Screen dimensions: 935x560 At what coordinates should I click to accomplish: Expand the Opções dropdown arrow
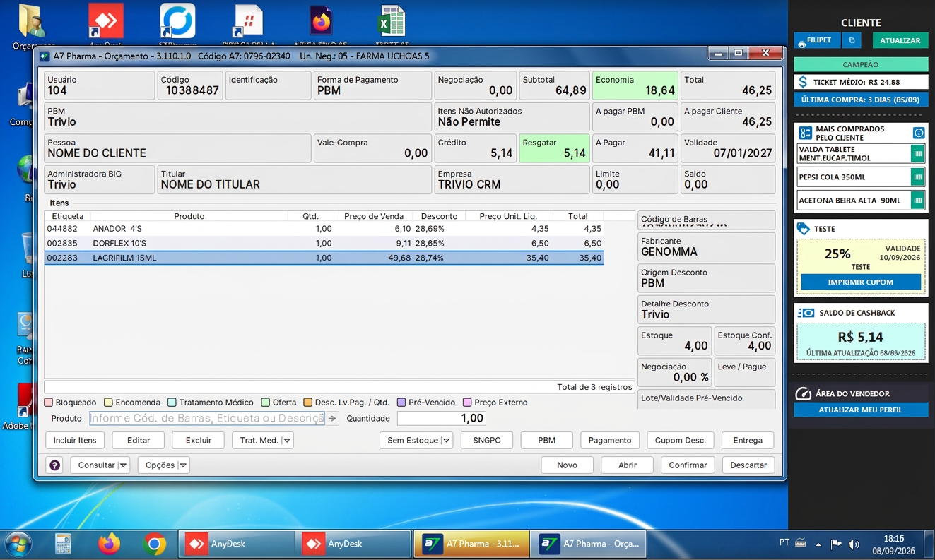point(183,465)
